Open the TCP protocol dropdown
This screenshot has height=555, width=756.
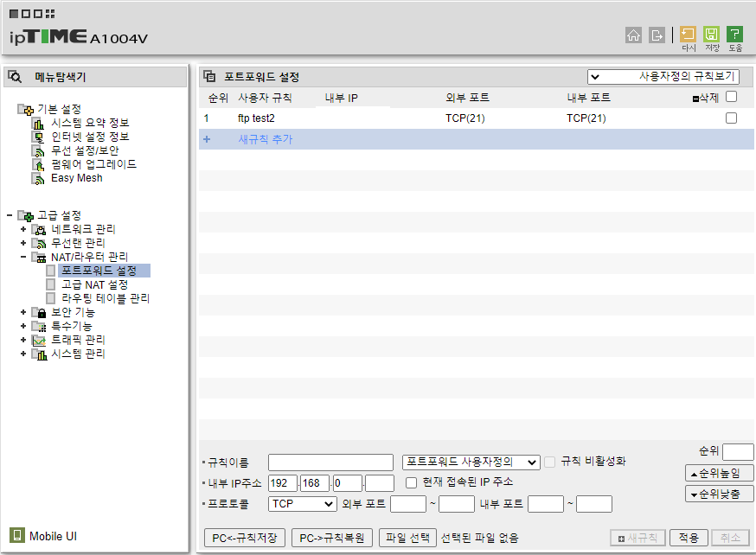pyautogui.click(x=302, y=504)
